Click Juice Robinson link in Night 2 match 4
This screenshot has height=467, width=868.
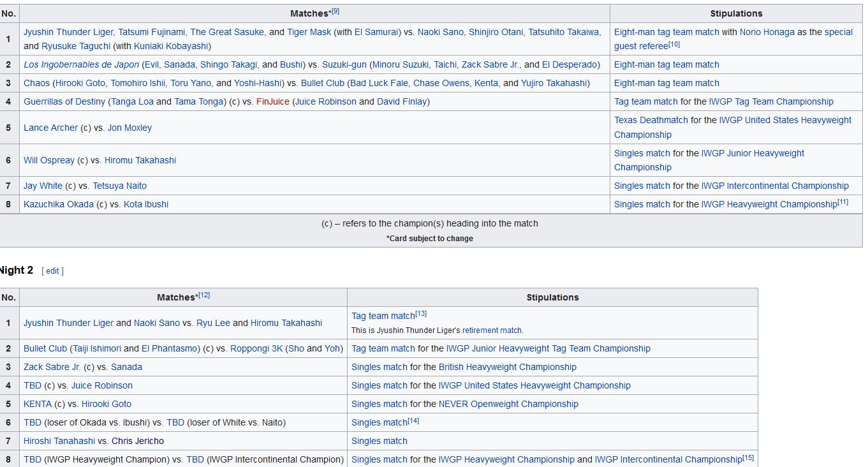tap(102, 385)
